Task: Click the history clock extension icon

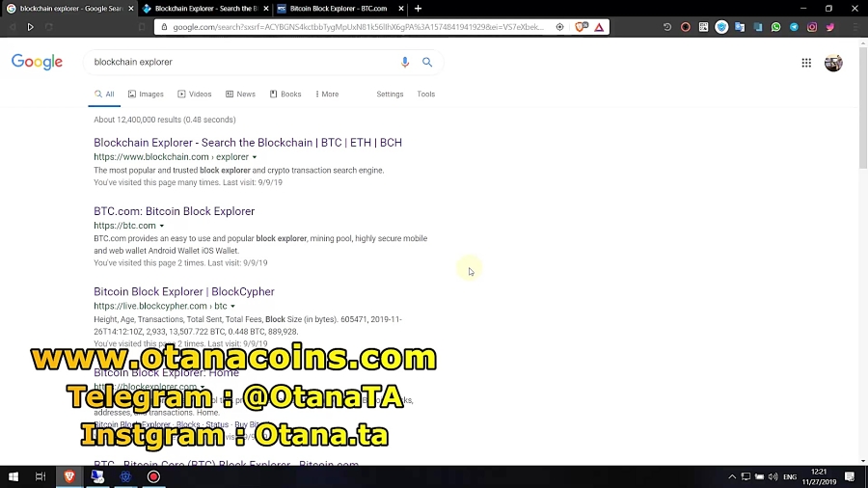Action: click(x=667, y=27)
